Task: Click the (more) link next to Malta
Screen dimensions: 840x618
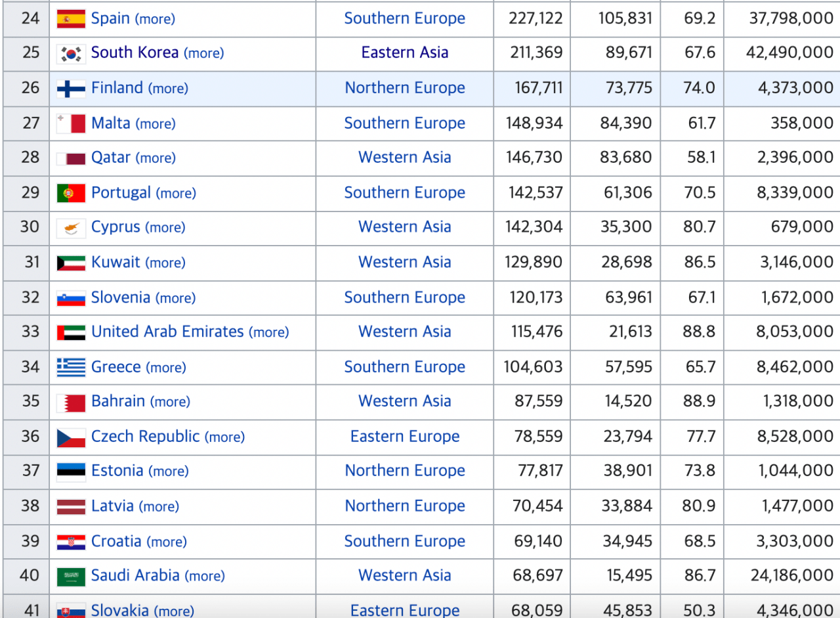Action: click(x=156, y=123)
